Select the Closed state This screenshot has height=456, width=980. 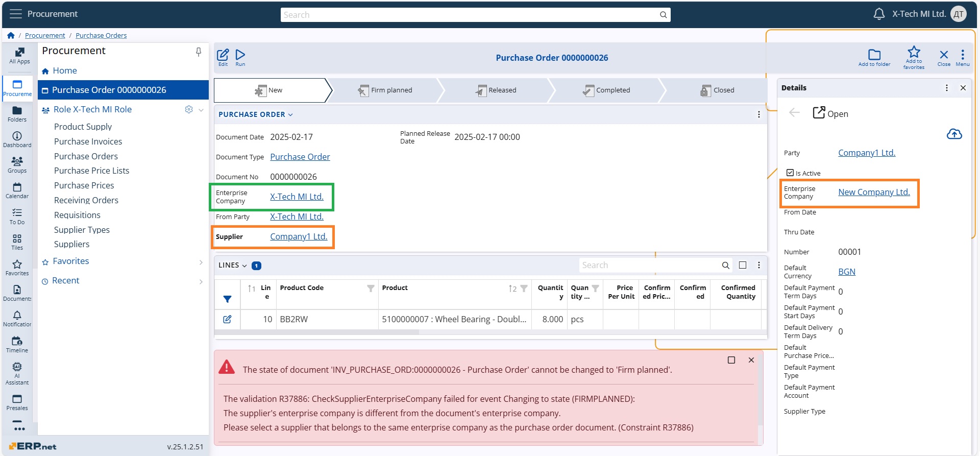[718, 90]
